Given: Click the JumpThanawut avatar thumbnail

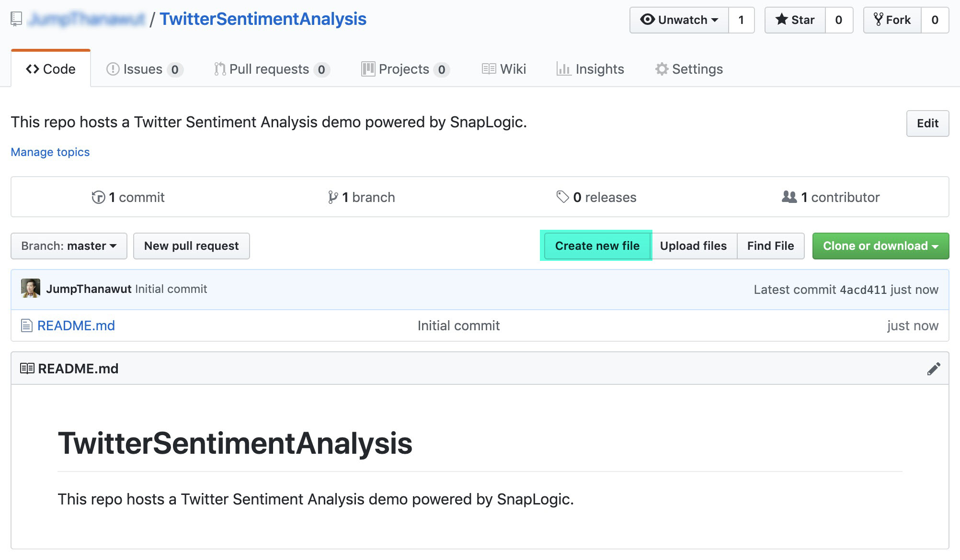Looking at the screenshot, I should pos(31,288).
